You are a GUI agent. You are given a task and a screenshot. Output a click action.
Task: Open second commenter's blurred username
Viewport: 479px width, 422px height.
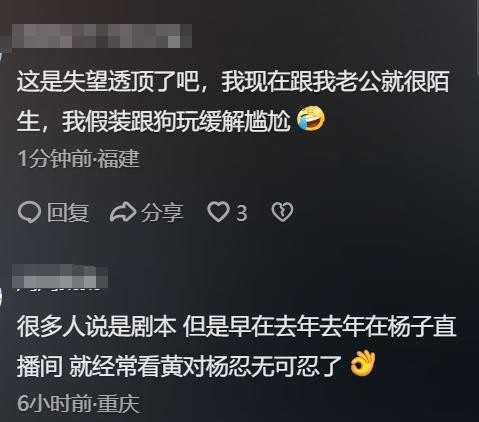click(60, 276)
